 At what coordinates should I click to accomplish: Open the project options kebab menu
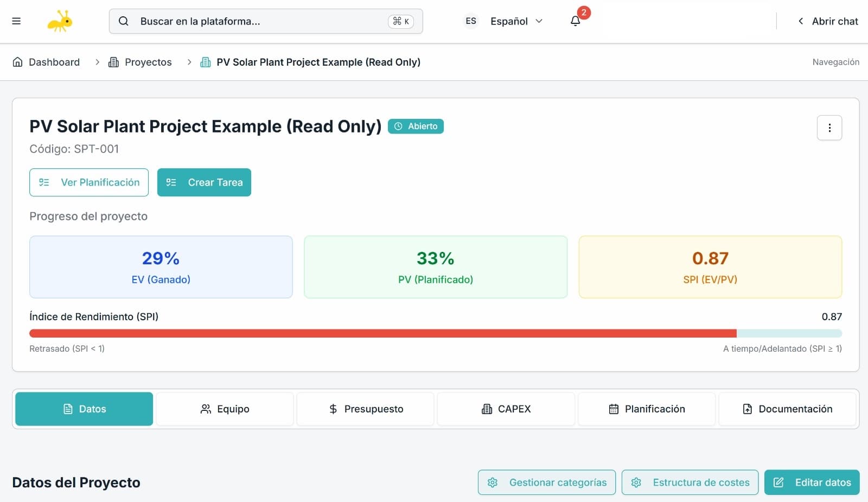click(829, 128)
